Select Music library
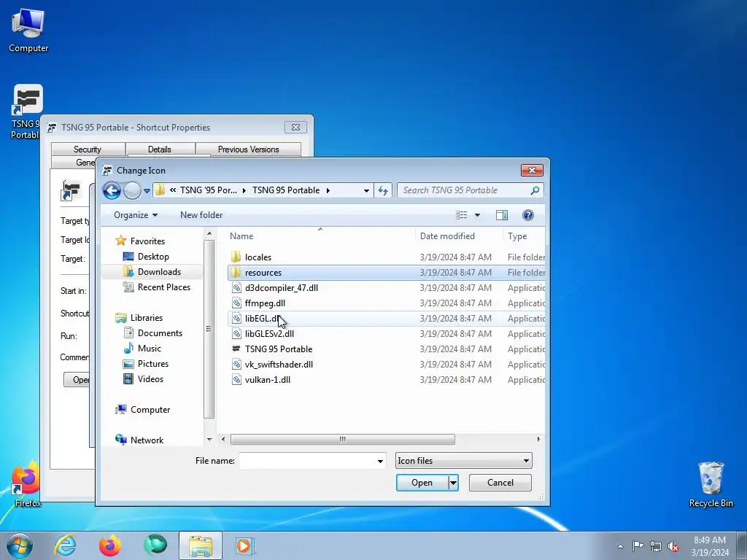Screen dimensions: 747x560 149,348
